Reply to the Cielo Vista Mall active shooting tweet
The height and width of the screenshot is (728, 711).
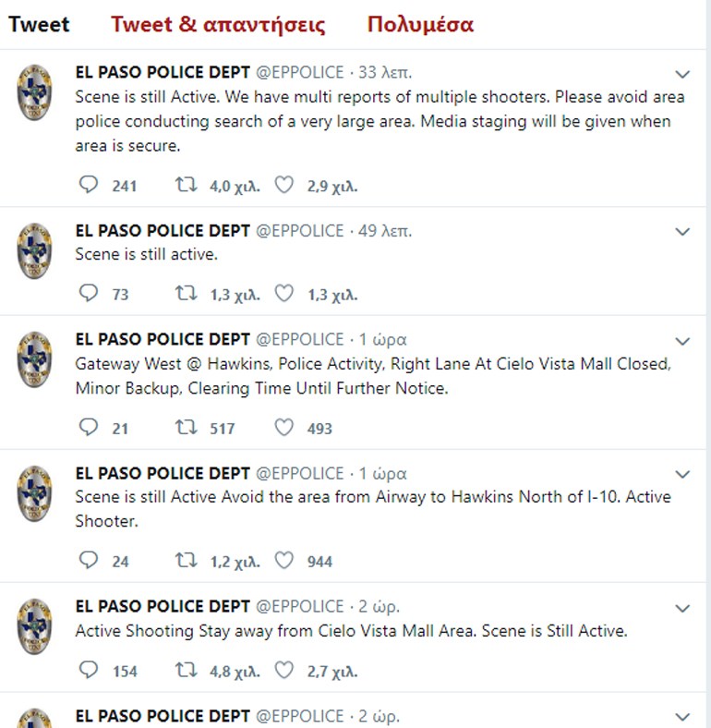[x=88, y=671]
